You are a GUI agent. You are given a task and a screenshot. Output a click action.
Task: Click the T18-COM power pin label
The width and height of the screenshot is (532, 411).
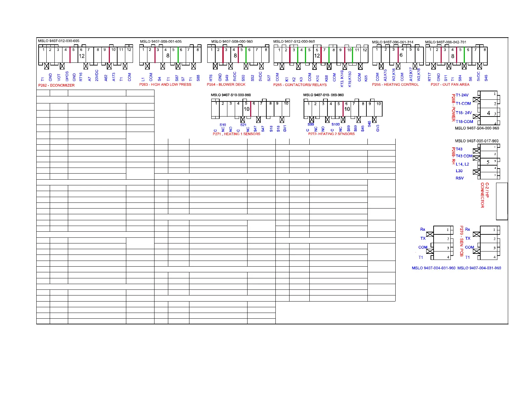tap(464, 122)
